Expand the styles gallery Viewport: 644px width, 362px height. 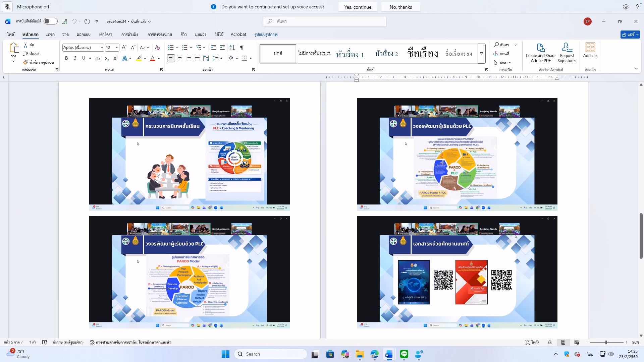[x=481, y=54]
